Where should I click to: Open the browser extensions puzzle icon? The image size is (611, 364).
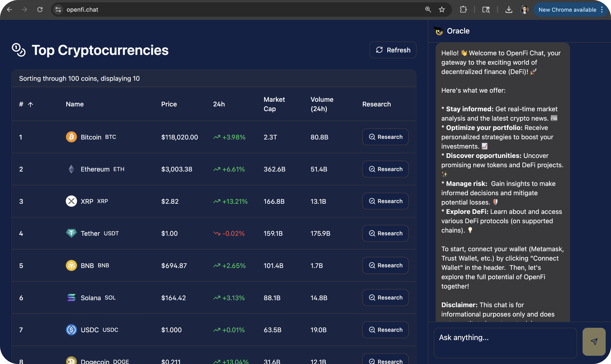[463, 10]
